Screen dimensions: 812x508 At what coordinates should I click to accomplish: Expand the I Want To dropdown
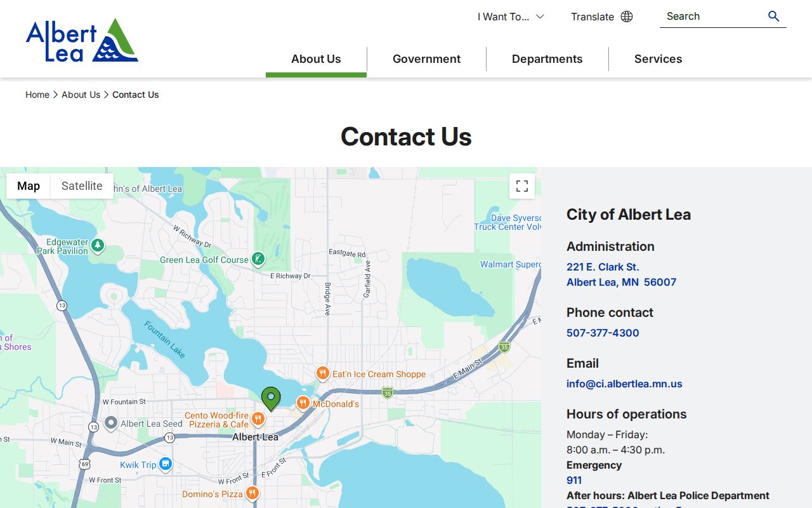(x=511, y=17)
